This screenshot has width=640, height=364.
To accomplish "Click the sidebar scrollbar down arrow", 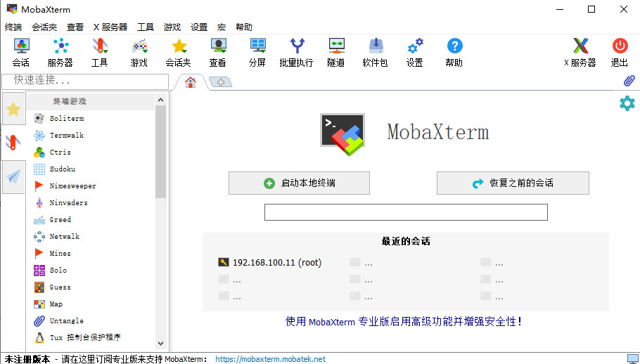I will point(160,344).
